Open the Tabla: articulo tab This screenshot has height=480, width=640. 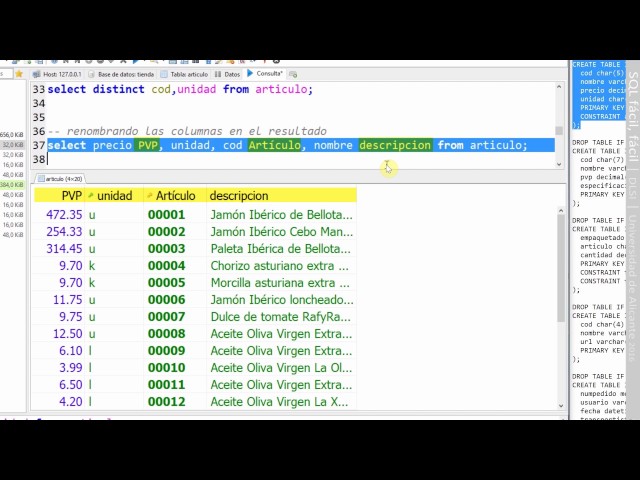click(x=185, y=74)
